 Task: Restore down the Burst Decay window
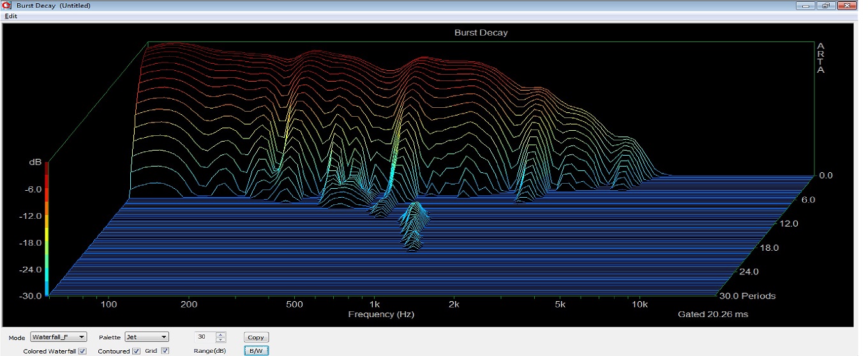click(x=826, y=6)
